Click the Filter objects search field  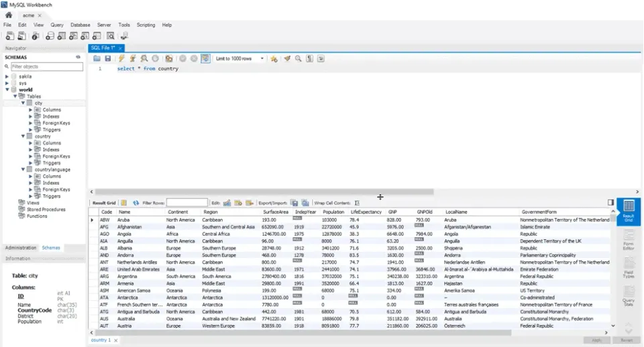tap(46, 66)
